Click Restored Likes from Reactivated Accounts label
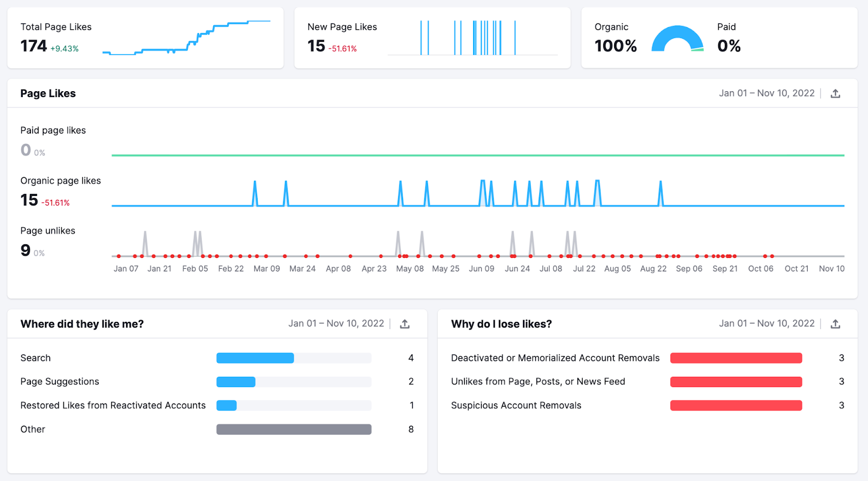This screenshot has height=481, width=868. [x=113, y=406]
